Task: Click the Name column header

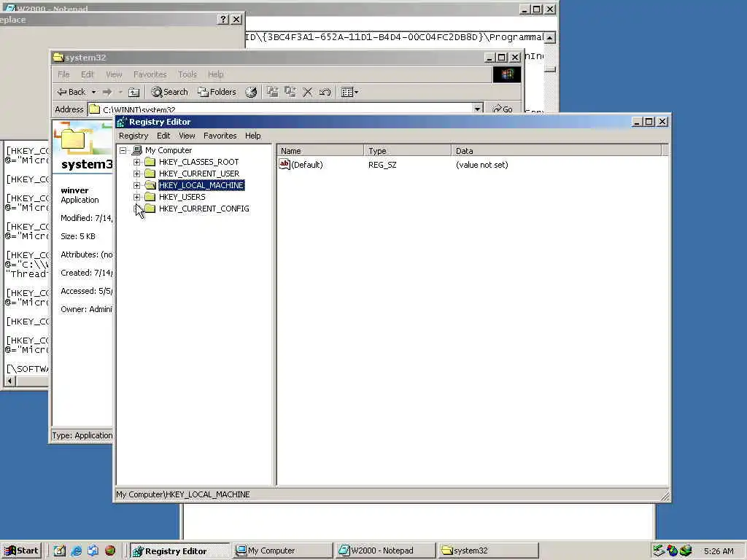Action: [320, 151]
